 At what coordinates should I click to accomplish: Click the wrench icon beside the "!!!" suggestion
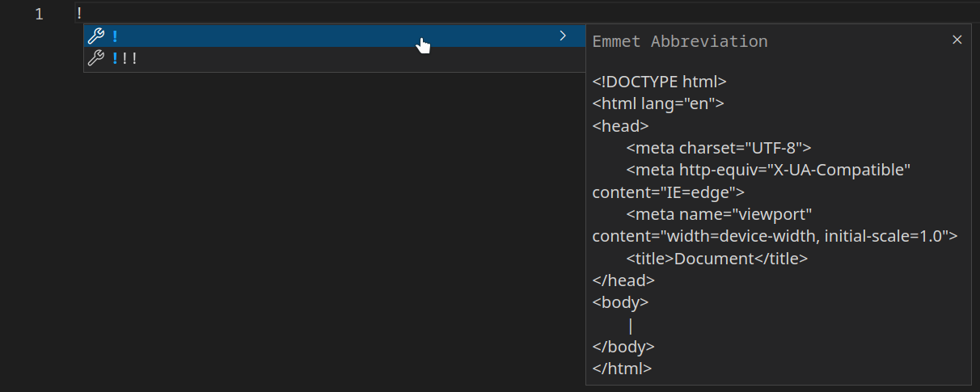click(x=95, y=58)
